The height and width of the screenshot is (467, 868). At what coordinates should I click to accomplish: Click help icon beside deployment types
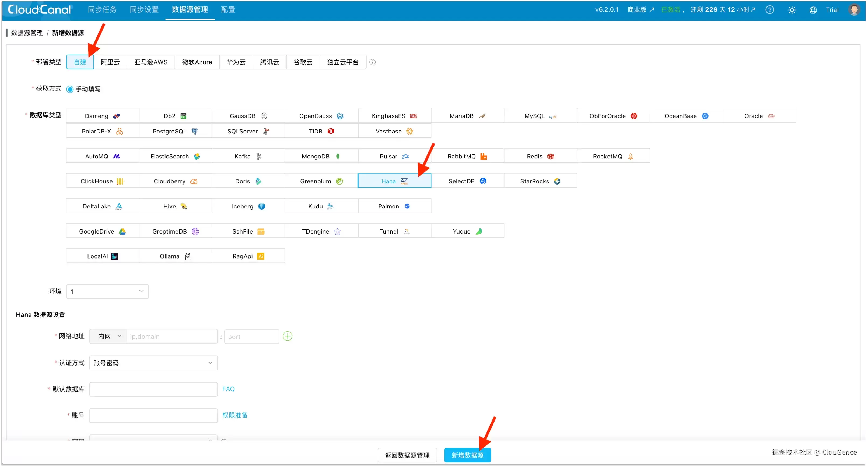click(x=372, y=62)
